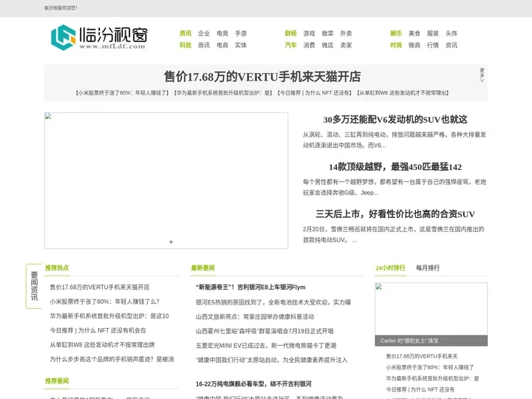Open “健康中国我们行动”太原站启动 article

pyautogui.click(x=271, y=360)
